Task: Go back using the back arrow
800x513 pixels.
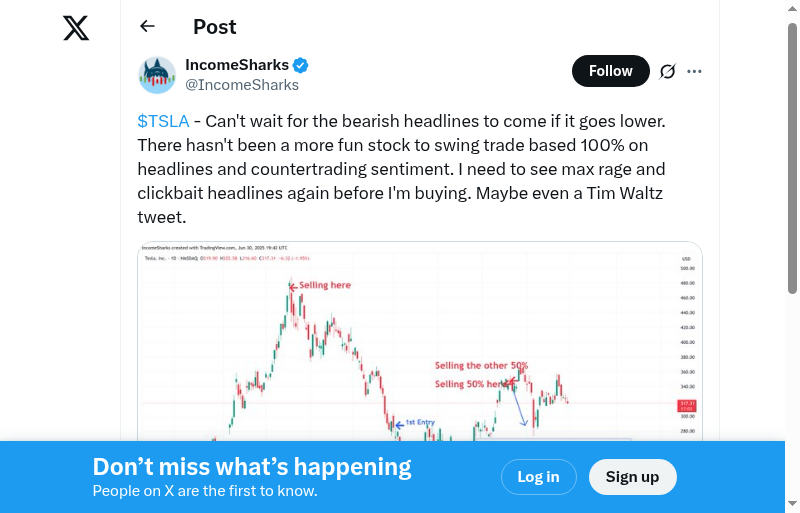Action: [148, 27]
